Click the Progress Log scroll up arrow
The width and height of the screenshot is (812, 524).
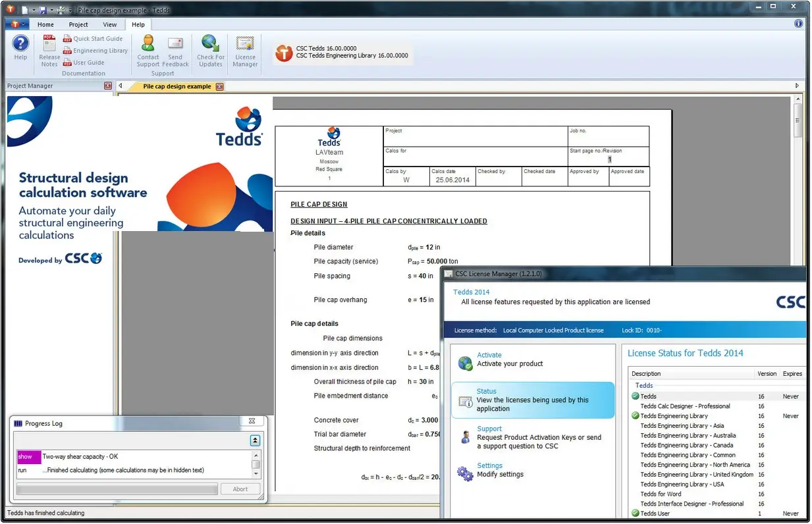pyautogui.click(x=256, y=455)
